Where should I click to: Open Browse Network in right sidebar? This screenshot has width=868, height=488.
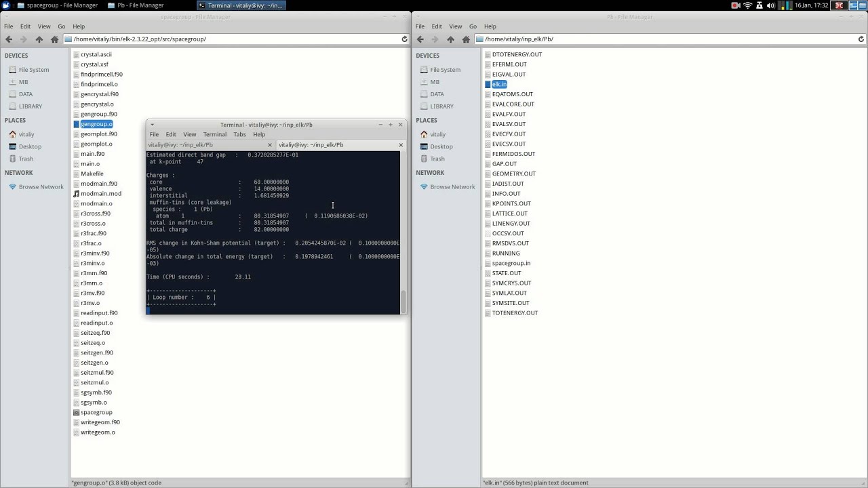(x=452, y=187)
